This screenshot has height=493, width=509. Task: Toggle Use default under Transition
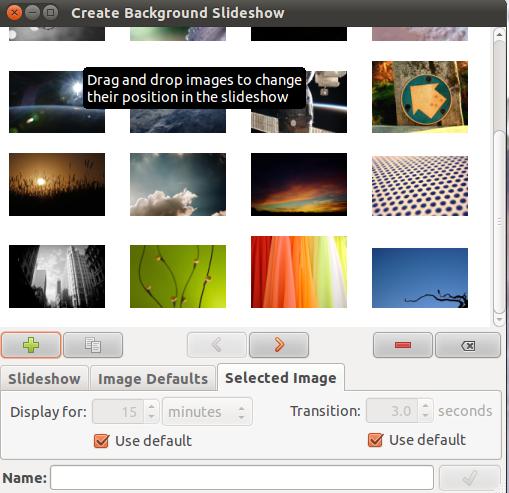point(375,440)
